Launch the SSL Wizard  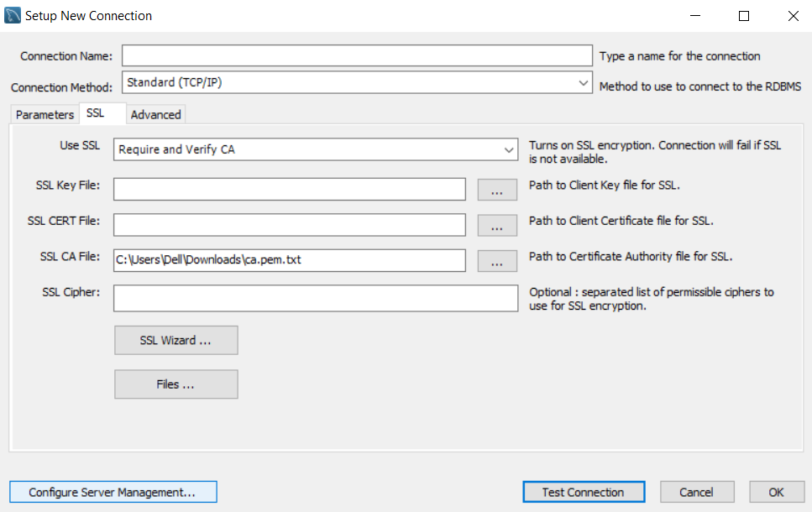pyautogui.click(x=176, y=340)
